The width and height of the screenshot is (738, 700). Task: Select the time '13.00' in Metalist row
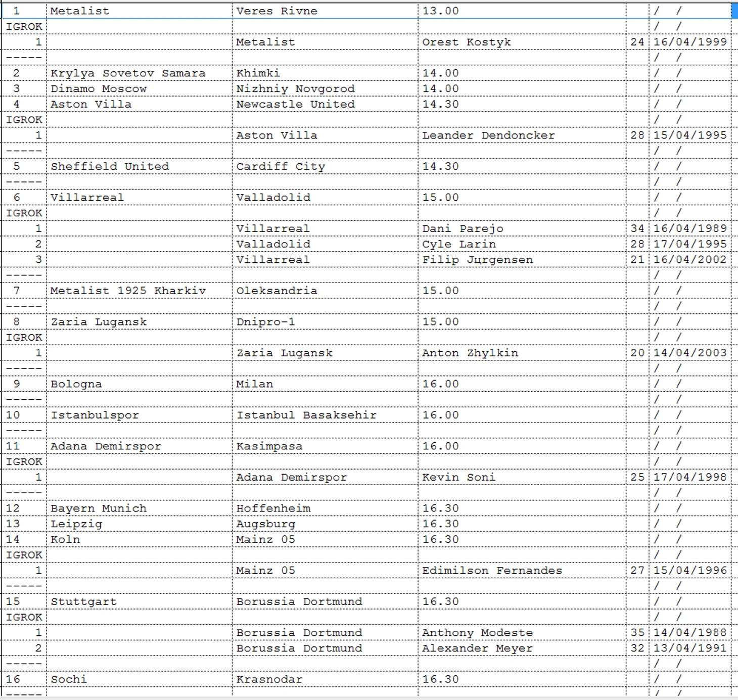pyautogui.click(x=522, y=11)
